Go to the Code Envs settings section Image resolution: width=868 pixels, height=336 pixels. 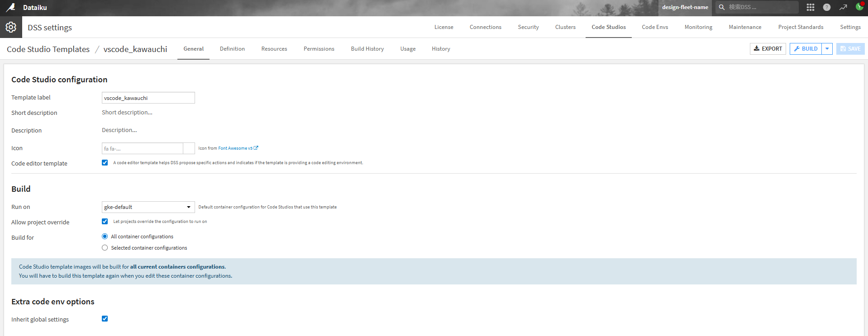(x=654, y=27)
